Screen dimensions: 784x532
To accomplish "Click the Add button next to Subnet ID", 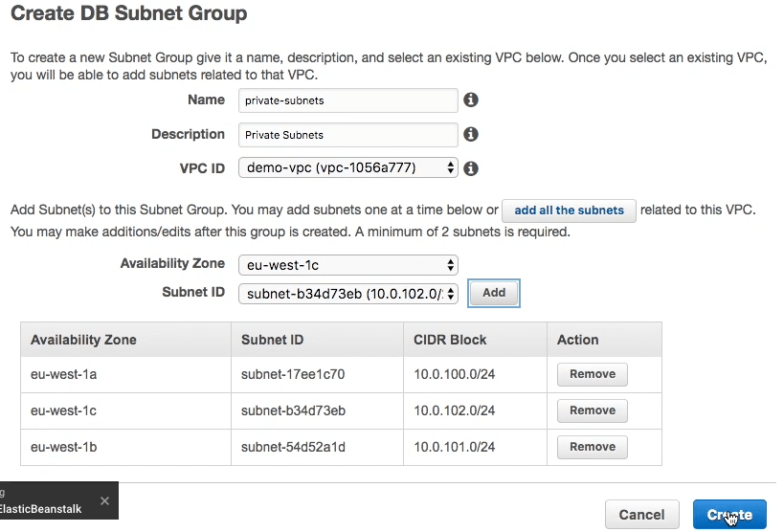I will [x=493, y=293].
